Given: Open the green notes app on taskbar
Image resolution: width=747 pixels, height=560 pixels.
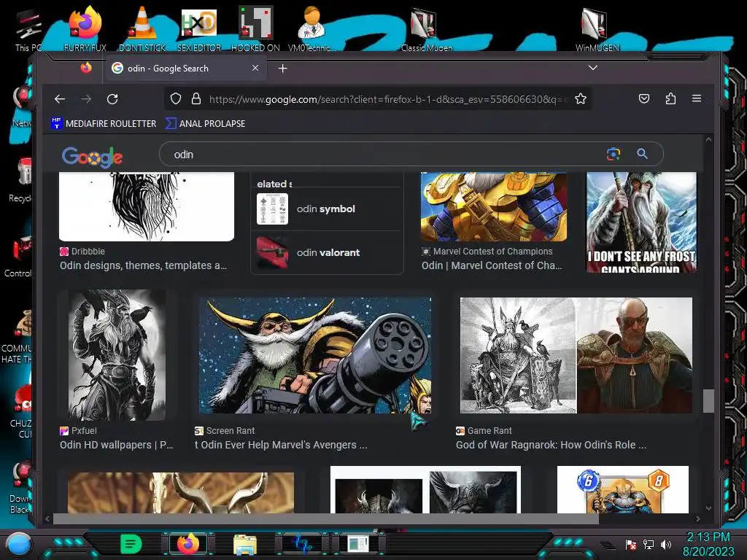Looking at the screenshot, I should (x=131, y=544).
